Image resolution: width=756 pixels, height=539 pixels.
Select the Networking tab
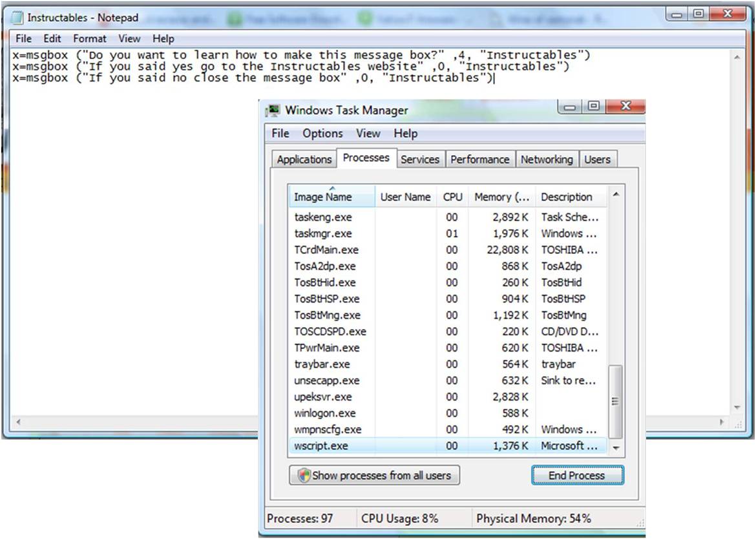click(x=547, y=160)
